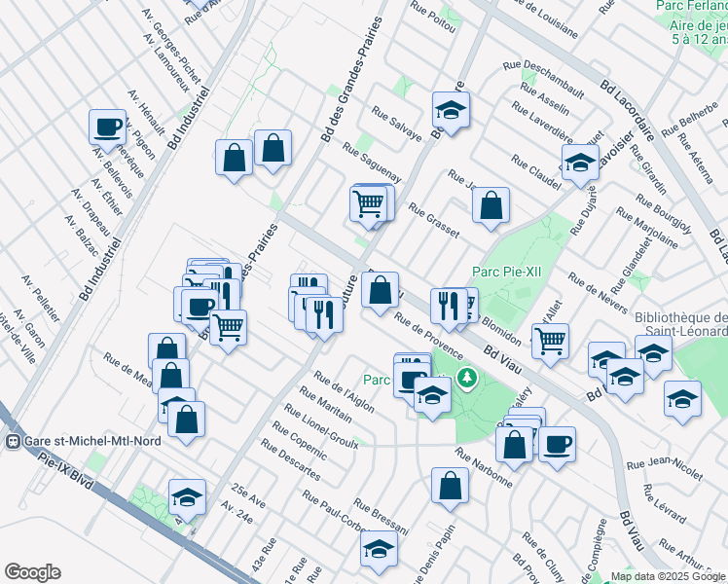Click the Rue de Provence street label
The height and width of the screenshot is (584, 728).
coord(428,335)
